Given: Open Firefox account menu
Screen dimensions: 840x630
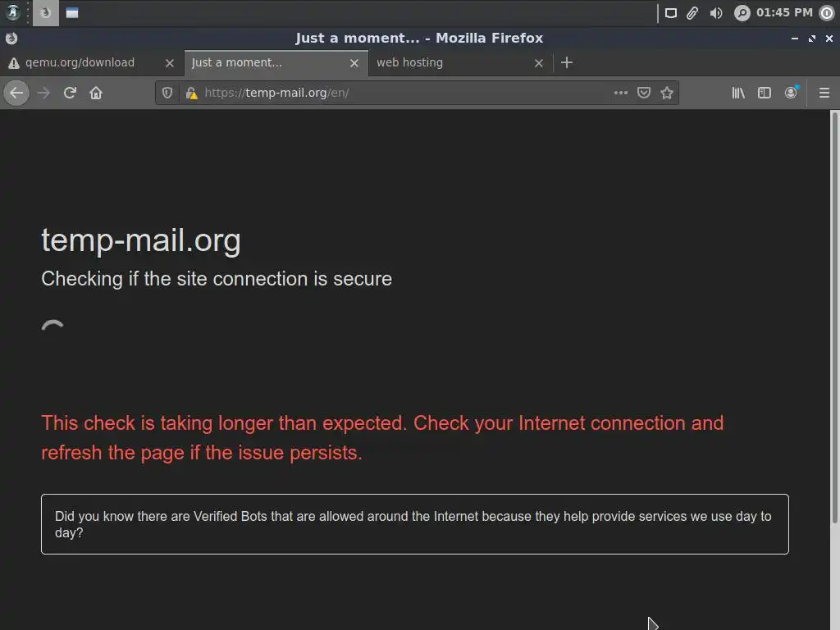Looking at the screenshot, I should tap(791, 93).
